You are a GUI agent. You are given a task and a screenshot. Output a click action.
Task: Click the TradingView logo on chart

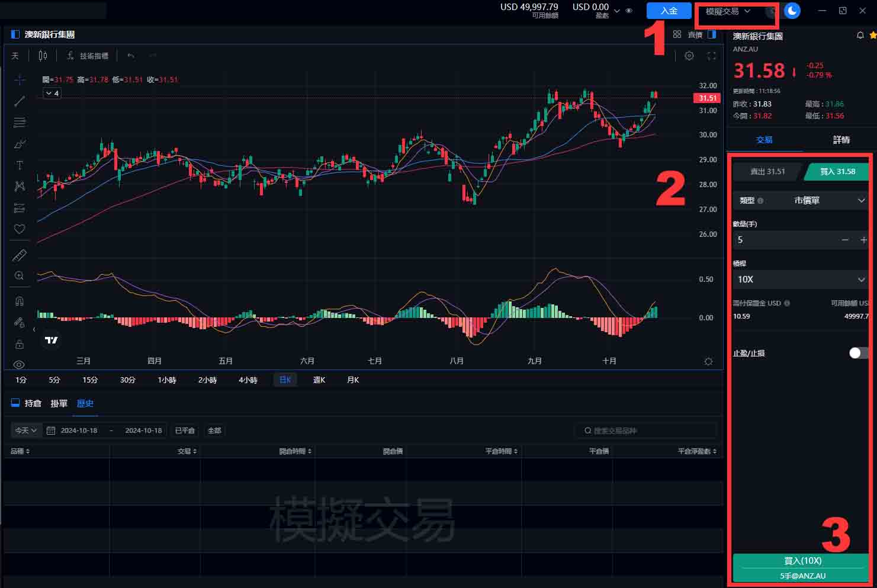tap(52, 340)
